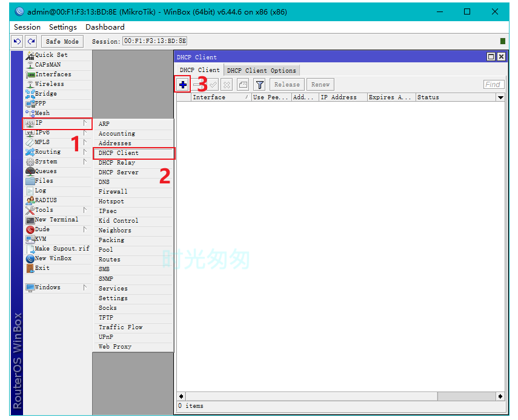Sort by Expires A... column header
The width and height of the screenshot is (518, 420).
tap(391, 97)
